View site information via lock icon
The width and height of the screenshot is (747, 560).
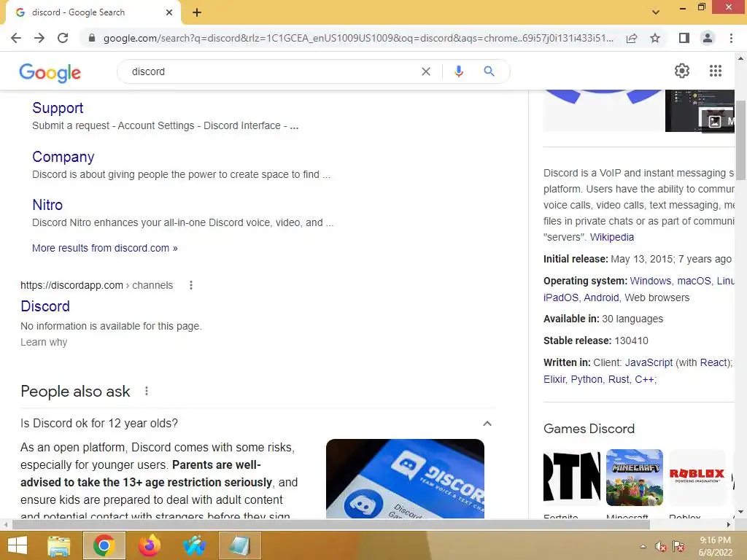tap(92, 38)
